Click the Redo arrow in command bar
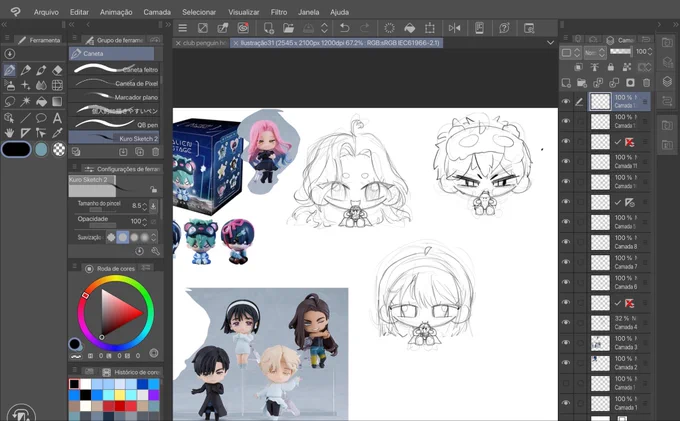Screen dimensions: 680x421 pyautogui.click(x=365, y=28)
